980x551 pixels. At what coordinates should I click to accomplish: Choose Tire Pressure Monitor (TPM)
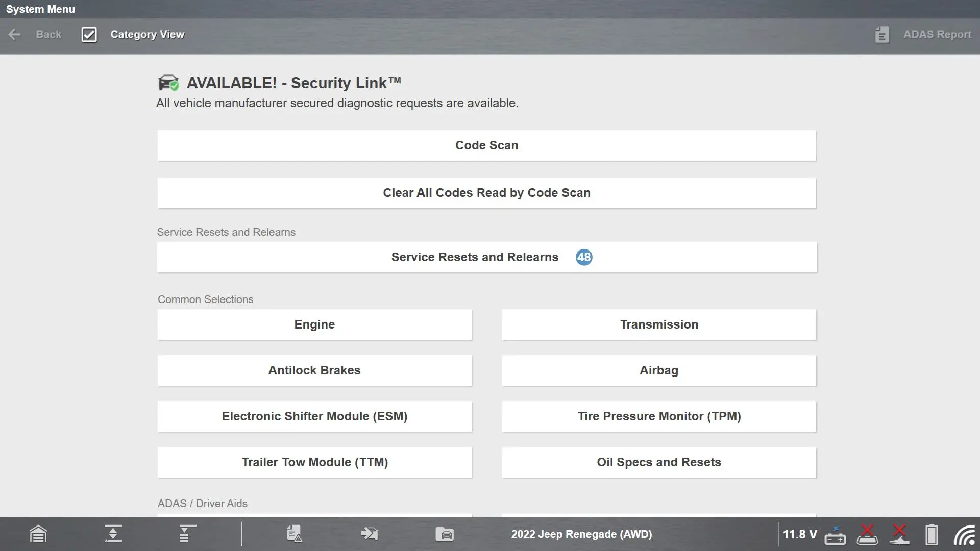tap(659, 416)
